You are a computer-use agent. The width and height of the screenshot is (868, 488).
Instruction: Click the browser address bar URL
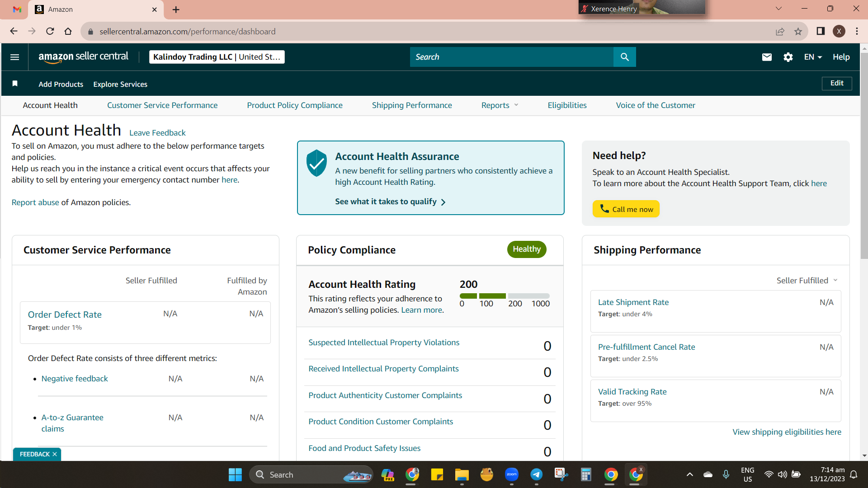click(188, 32)
